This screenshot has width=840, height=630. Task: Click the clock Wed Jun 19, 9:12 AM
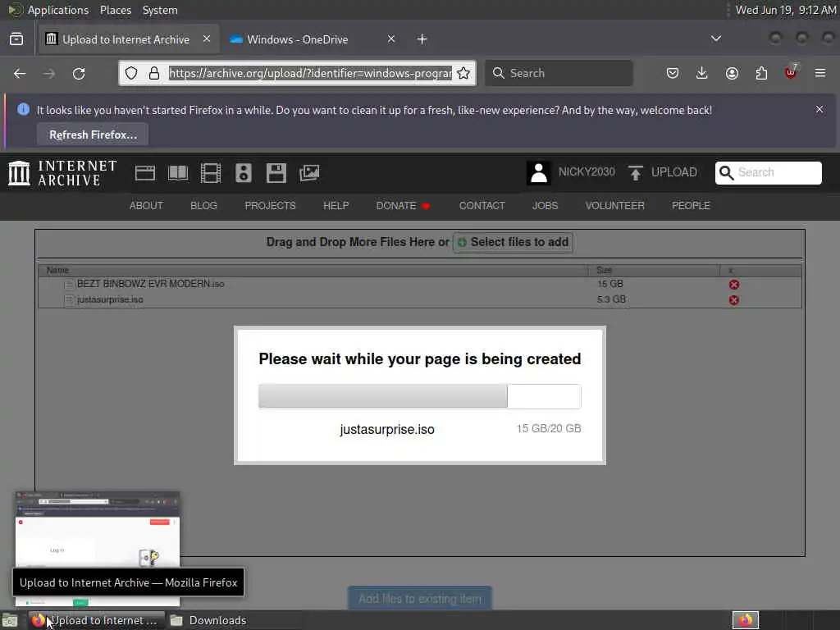785,10
